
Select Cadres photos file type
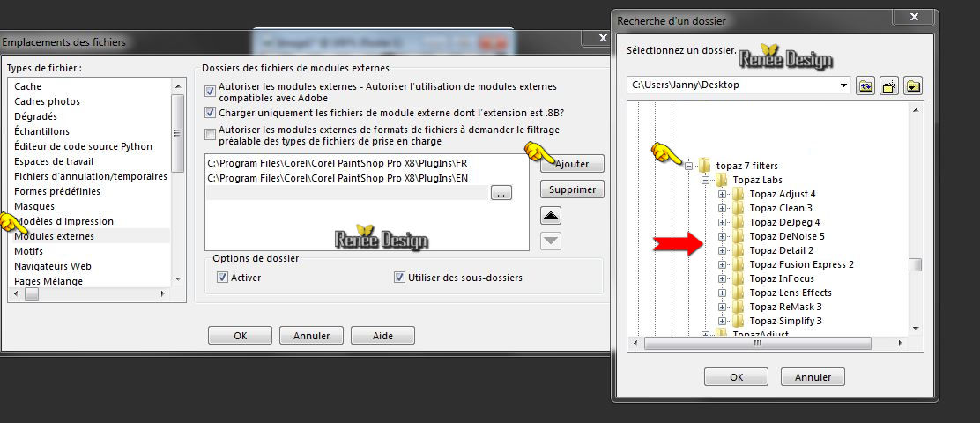(x=47, y=101)
